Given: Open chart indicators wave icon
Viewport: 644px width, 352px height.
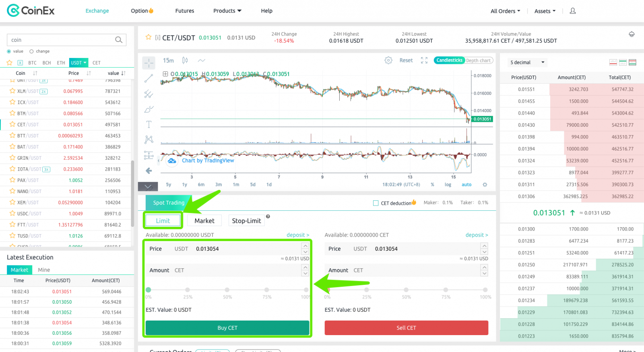Looking at the screenshot, I should click(x=202, y=60).
